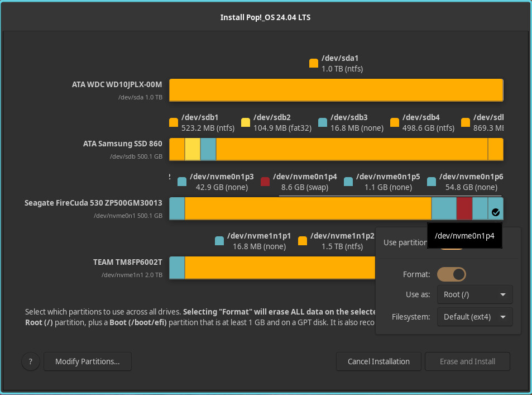532x395 pixels.
Task: Select the teal first segment on TEAM drive bar
Action: click(177, 268)
